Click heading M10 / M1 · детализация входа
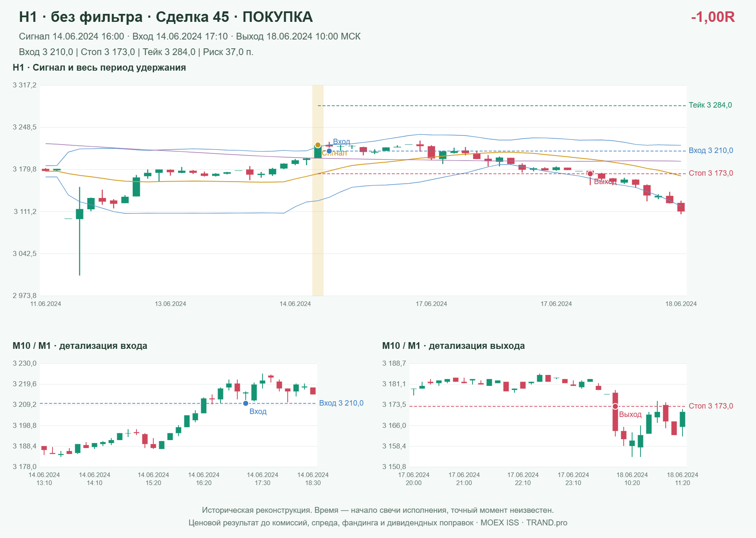This screenshot has width=756, height=538. coord(80,346)
